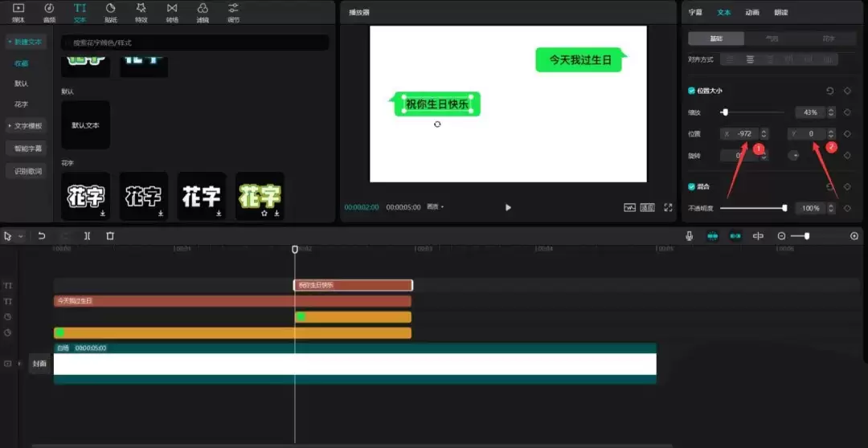Uncheck the 混合 blend checkbox
Screen dimensions: 868x448
pos(692,186)
